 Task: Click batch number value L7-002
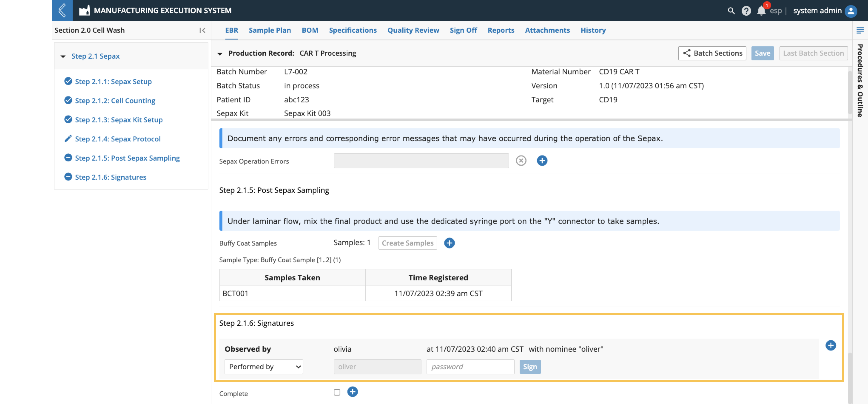[x=296, y=72]
